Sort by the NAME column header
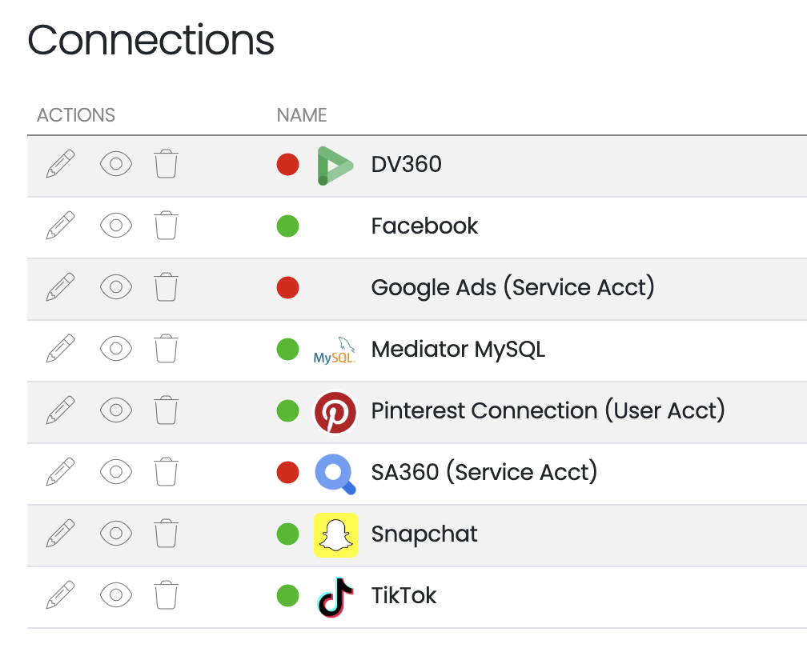Screen dimensions: 807x672 tap(302, 115)
